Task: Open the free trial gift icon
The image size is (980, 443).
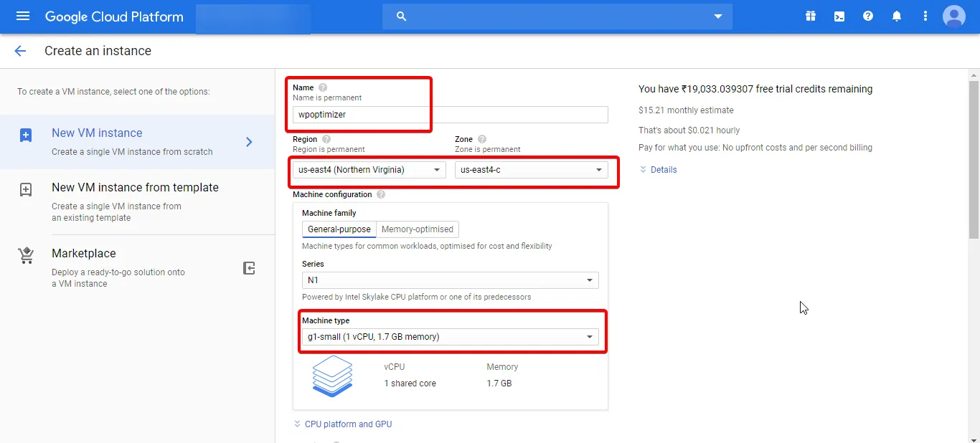Action: pos(811,16)
